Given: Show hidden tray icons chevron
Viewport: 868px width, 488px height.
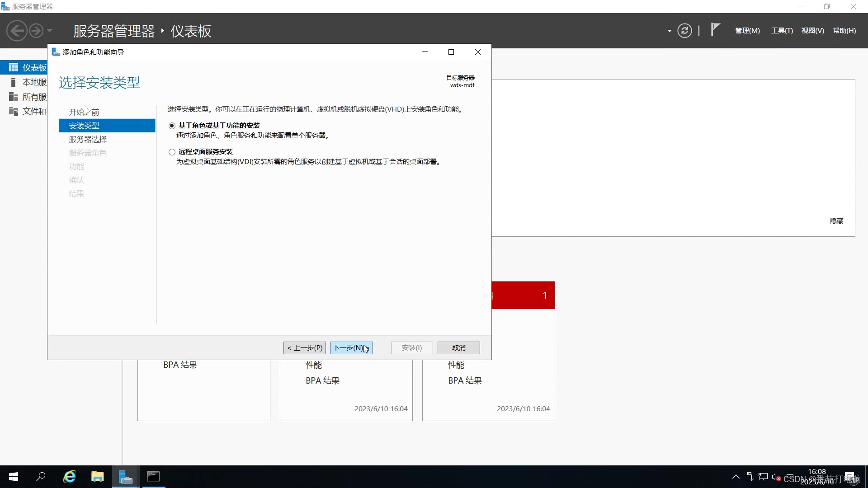Looking at the screenshot, I should coord(736,477).
